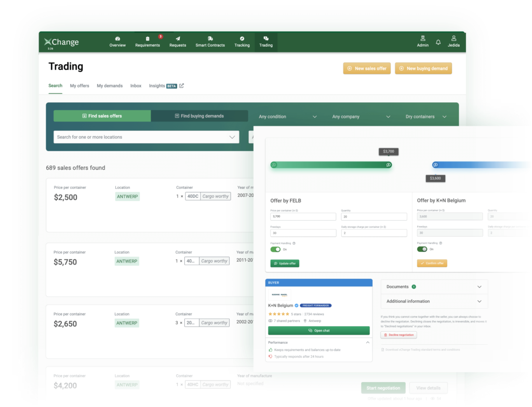Viewport: 532px width, 407px height.
Task: Open the Dry containers dropdown
Action: (426, 117)
